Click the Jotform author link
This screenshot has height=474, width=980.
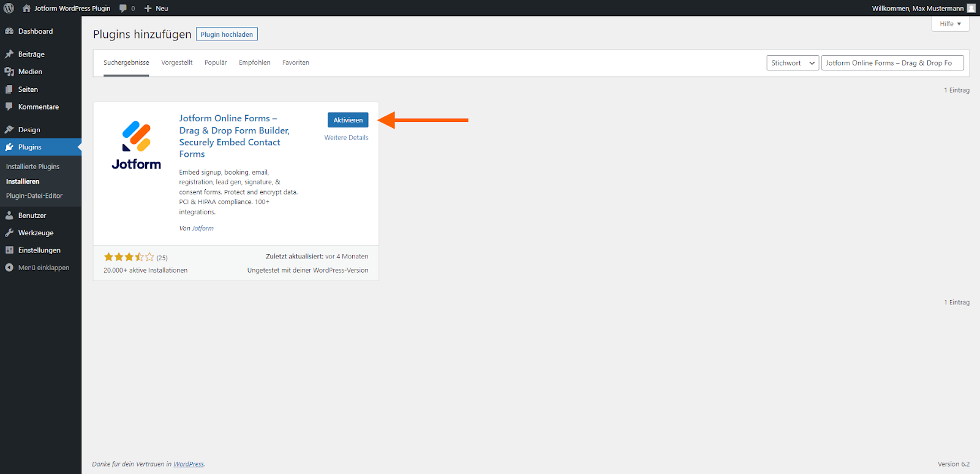203,228
